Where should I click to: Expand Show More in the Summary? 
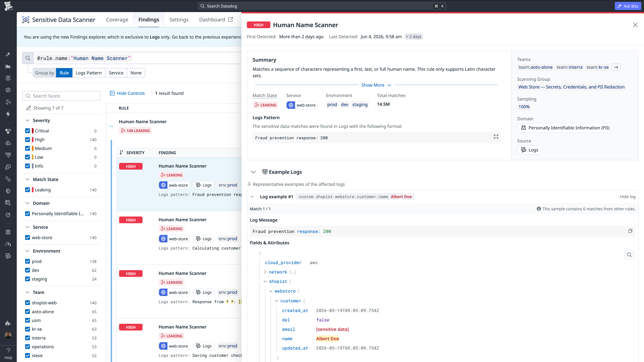click(376, 85)
